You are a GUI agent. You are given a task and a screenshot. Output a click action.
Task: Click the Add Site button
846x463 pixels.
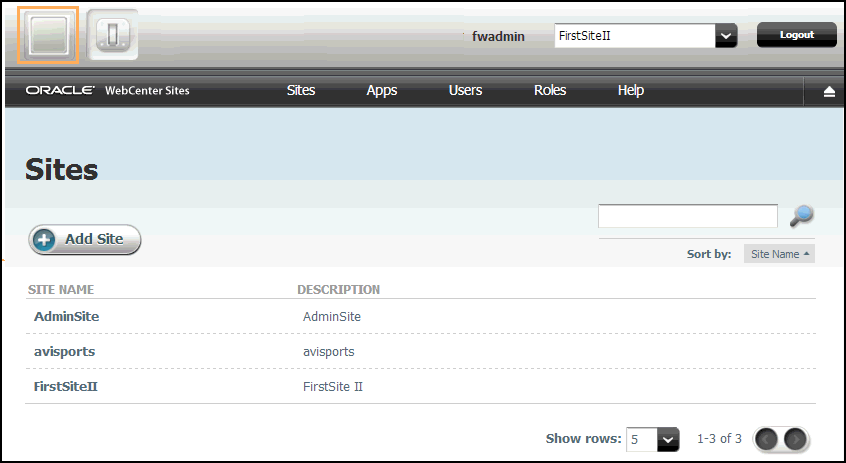[85, 239]
